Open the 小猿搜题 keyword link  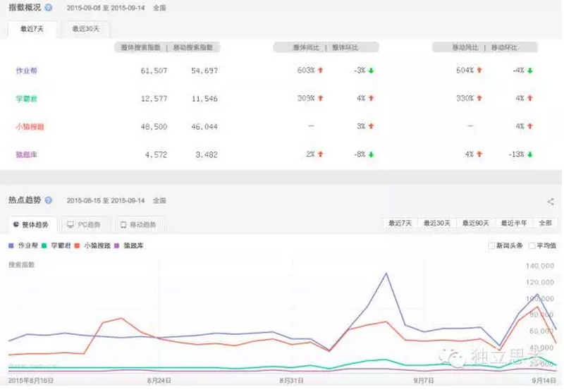pyautogui.click(x=30, y=126)
